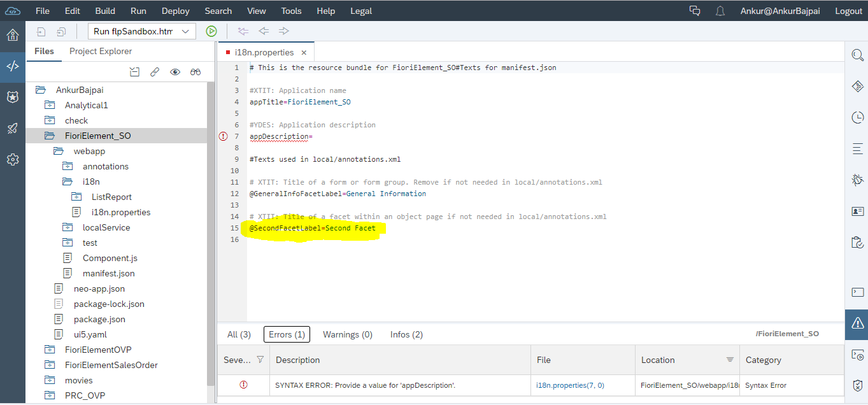Click the Logout link
Screen dimensions: 868x405
(x=848, y=11)
